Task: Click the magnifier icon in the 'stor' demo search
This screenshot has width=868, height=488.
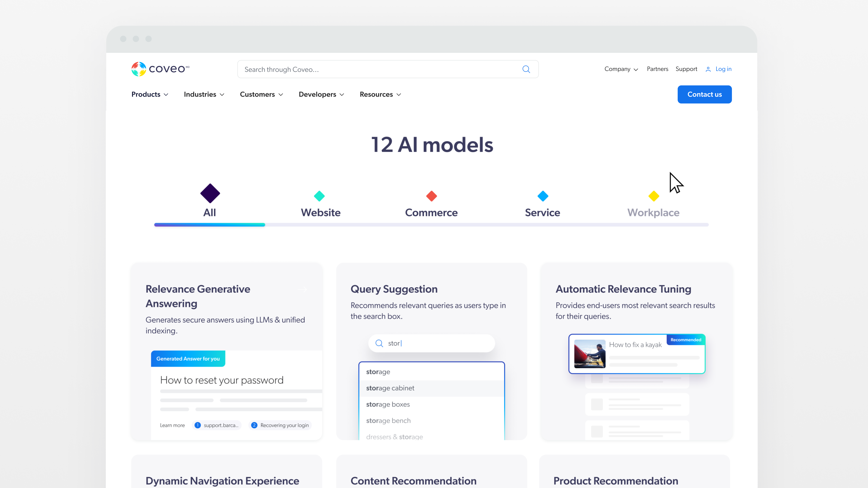Action: pyautogui.click(x=379, y=343)
